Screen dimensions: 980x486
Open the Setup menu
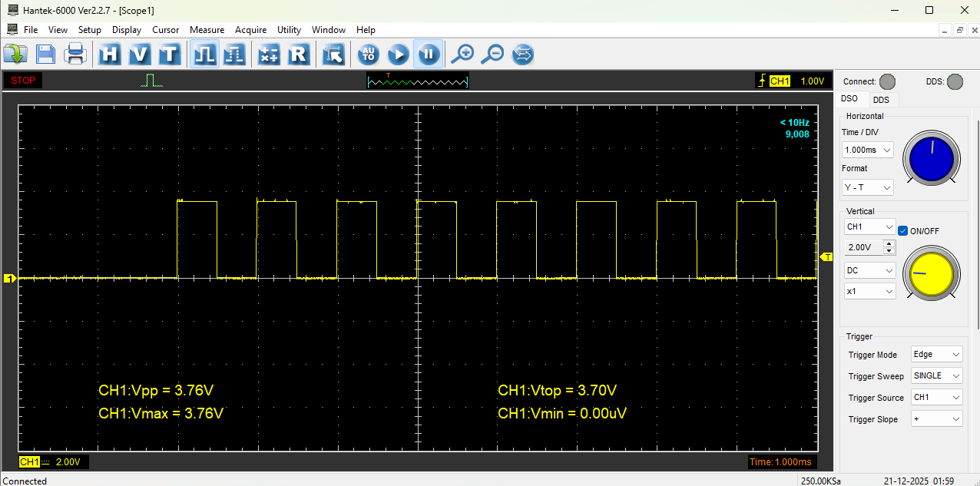(x=90, y=30)
